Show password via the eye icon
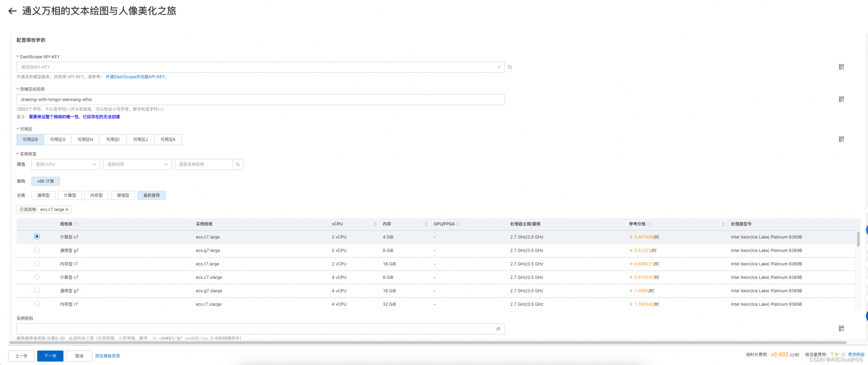Screen dimensions: 868x365 click(498, 329)
